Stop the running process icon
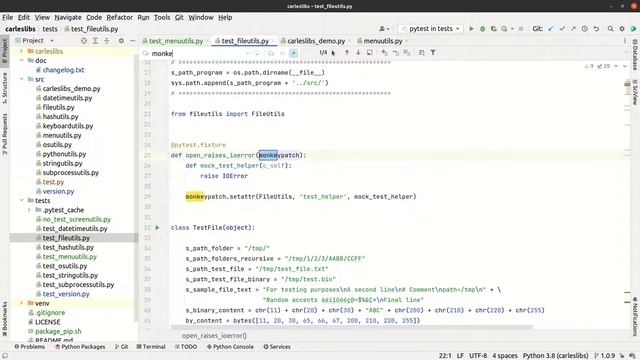Viewport: 640px width, 360px height. click(x=521, y=29)
